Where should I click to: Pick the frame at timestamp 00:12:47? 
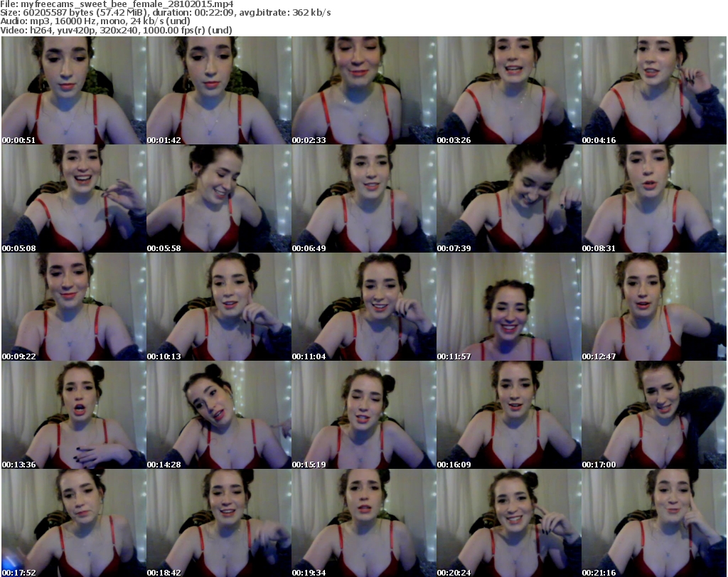[654, 307]
